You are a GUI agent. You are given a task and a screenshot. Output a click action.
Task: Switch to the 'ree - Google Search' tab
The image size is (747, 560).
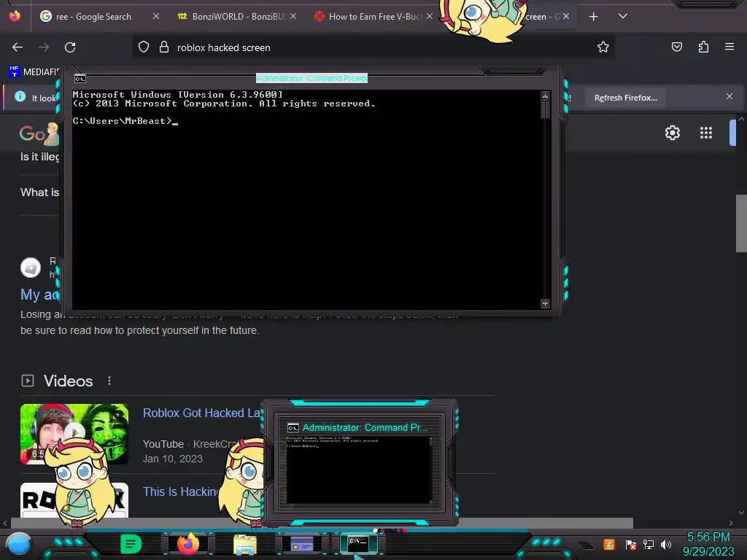[x=93, y=17]
